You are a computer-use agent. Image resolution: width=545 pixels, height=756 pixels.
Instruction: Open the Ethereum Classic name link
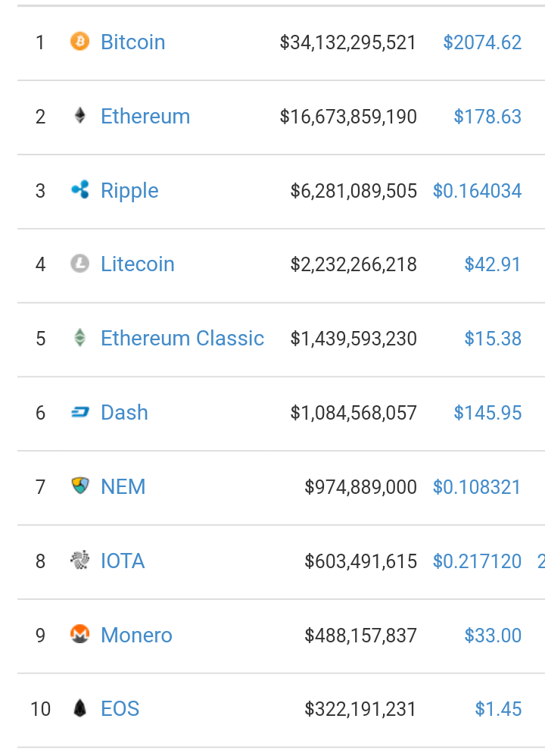tap(182, 339)
